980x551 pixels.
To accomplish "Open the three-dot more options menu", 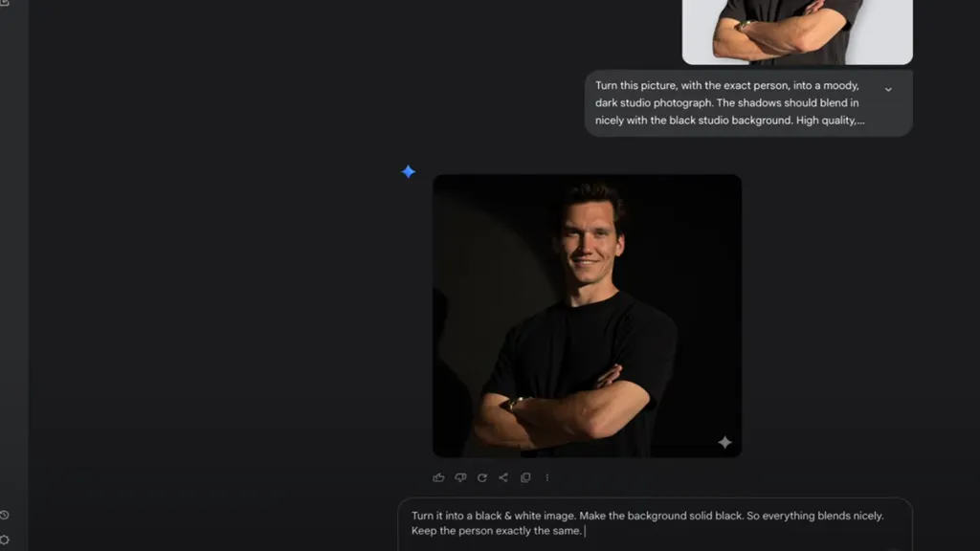I will tap(547, 477).
